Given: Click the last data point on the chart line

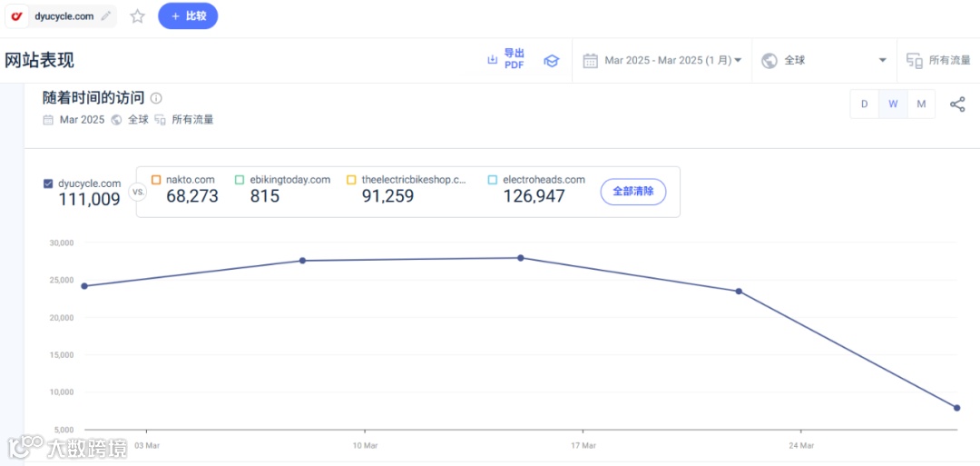Looking at the screenshot, I should point(956,408).
